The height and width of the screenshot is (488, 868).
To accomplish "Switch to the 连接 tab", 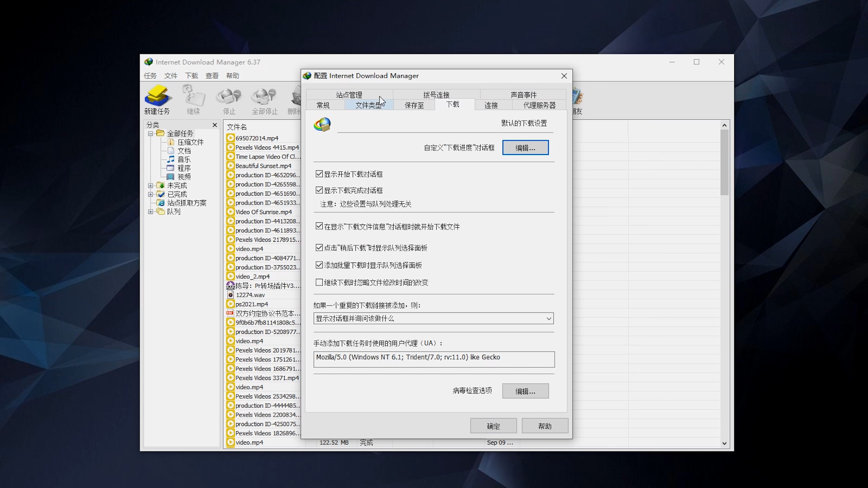I will 491,105.
